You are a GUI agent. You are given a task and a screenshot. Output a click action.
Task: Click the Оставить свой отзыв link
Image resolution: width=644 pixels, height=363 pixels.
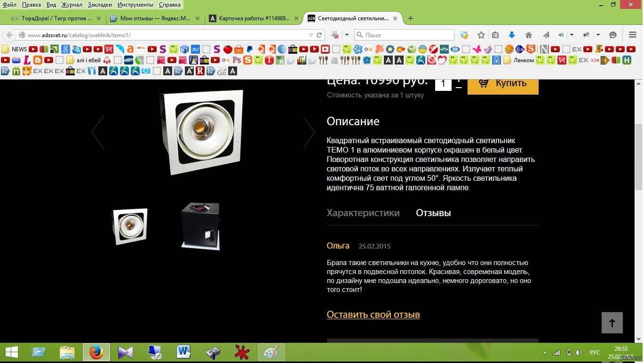(x=373, y=315)
